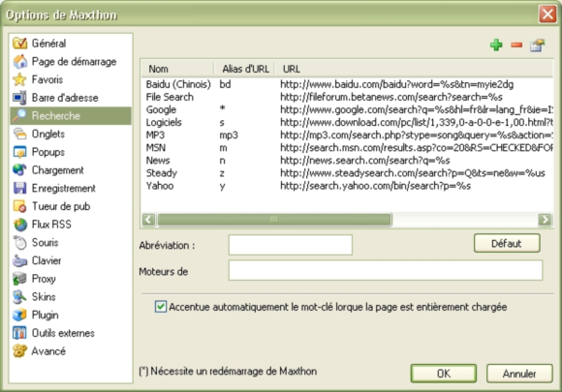The image size is (562, 392).
Task: Select Barre d'adresse category
Action: click(71, 98)
